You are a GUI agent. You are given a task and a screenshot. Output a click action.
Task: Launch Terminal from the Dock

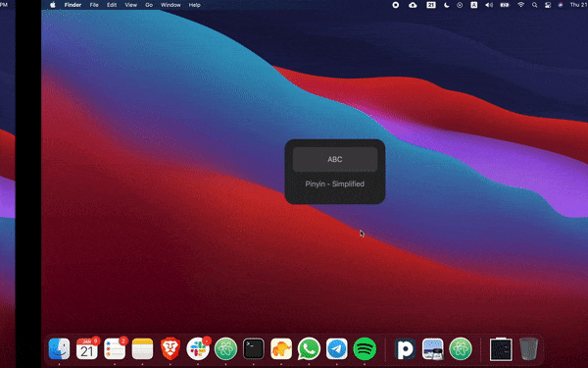click(254, 348)
